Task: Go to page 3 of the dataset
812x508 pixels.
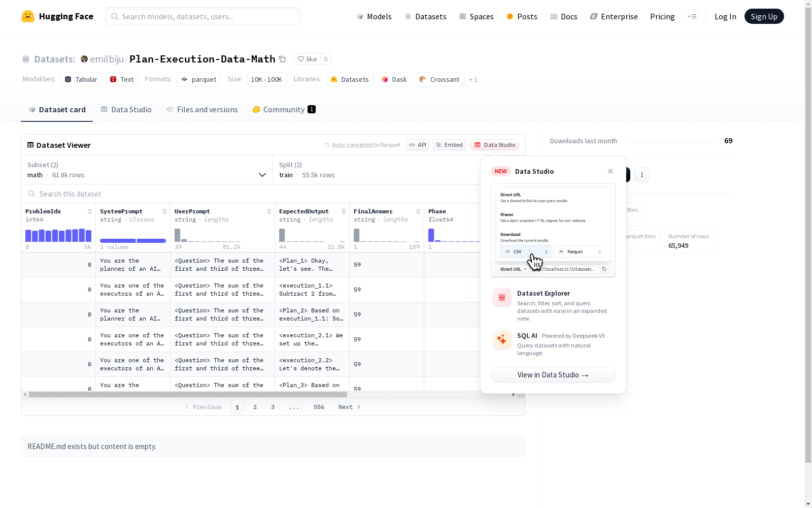Action: point(273,407)
